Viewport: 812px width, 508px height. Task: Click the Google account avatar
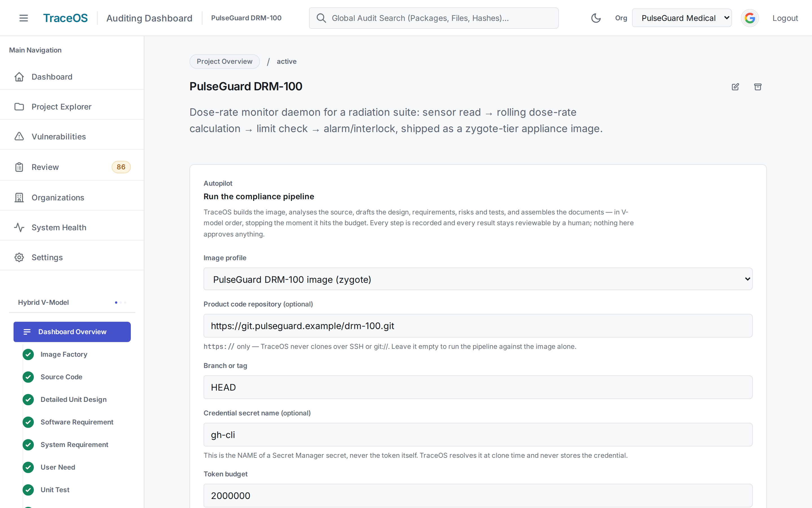pyautogui.click(x=750, y=18)
